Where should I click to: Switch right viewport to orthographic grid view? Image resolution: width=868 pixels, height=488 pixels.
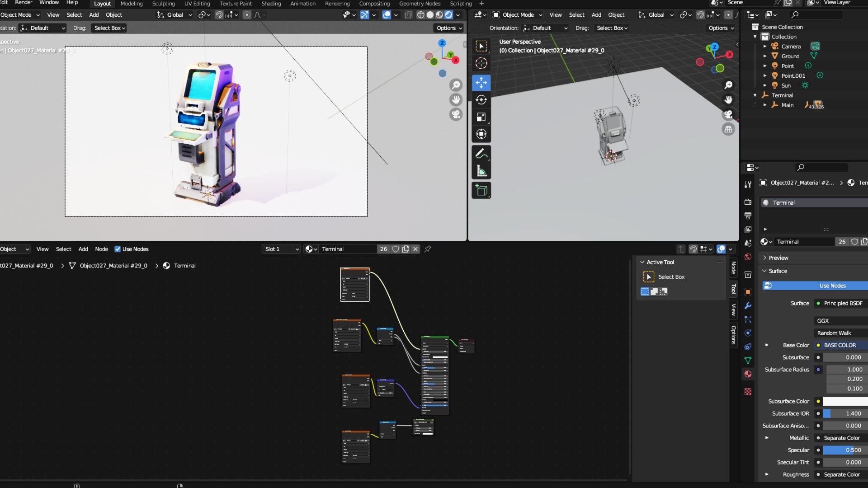(x=728, y=129)
